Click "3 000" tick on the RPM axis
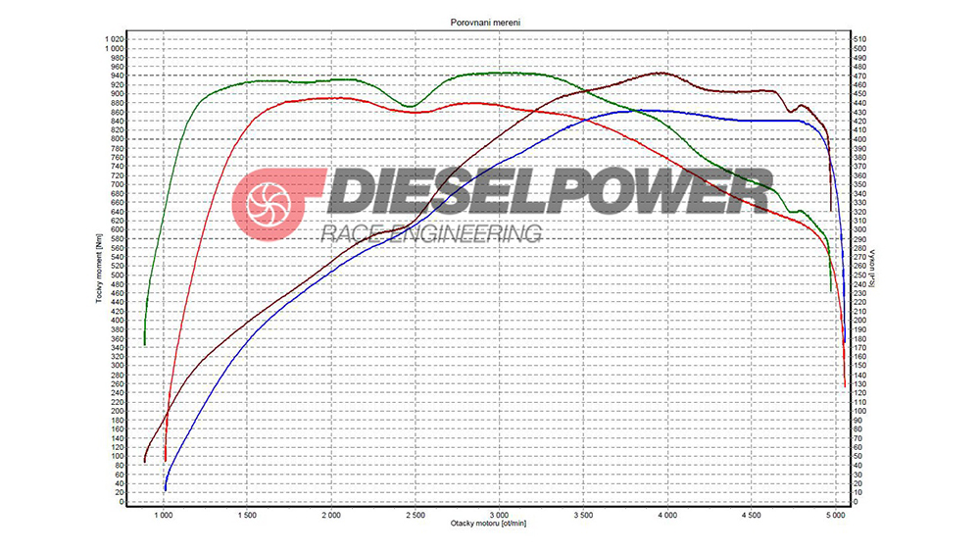980x552 pixels. pos(500,515)
